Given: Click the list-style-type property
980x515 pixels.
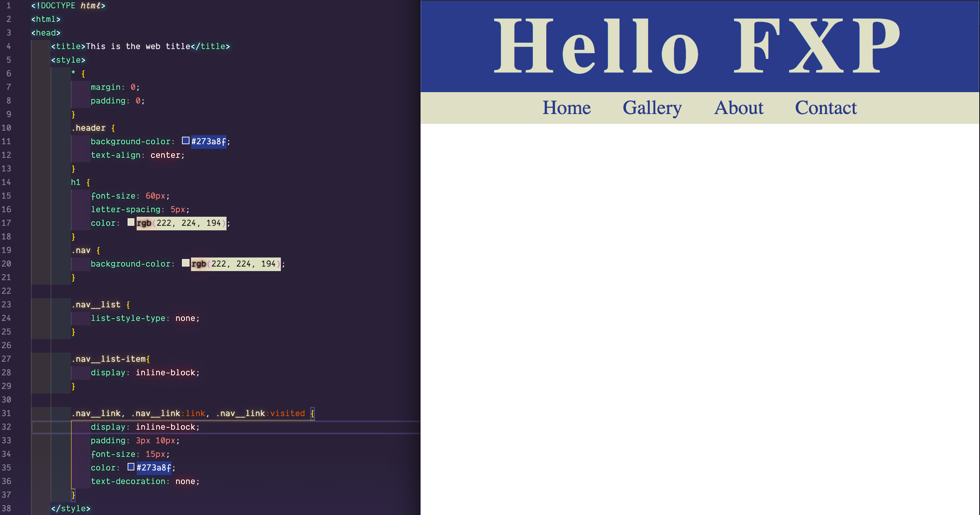Looking at the screenshot, I should tap(128, 318).
